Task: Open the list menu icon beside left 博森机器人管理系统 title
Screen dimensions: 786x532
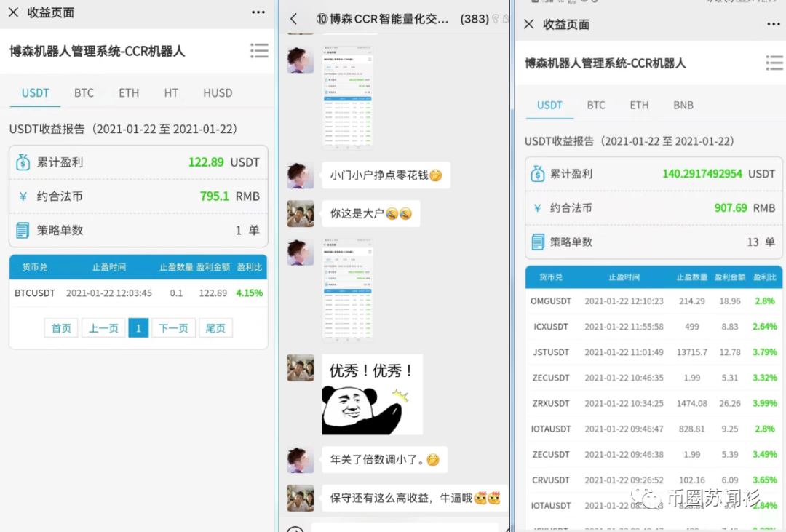Action: (259, 50)
